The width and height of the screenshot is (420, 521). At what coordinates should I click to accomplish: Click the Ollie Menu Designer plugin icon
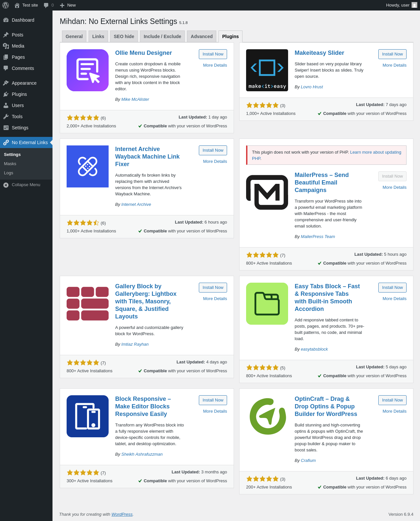coord(88,70)
